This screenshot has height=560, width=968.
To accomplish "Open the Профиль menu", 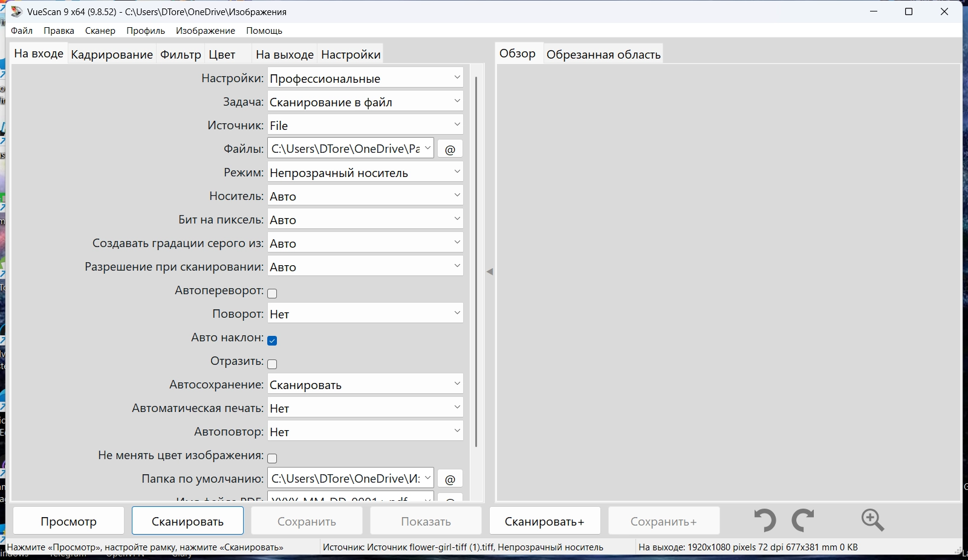I will click(x=146, y=31).
